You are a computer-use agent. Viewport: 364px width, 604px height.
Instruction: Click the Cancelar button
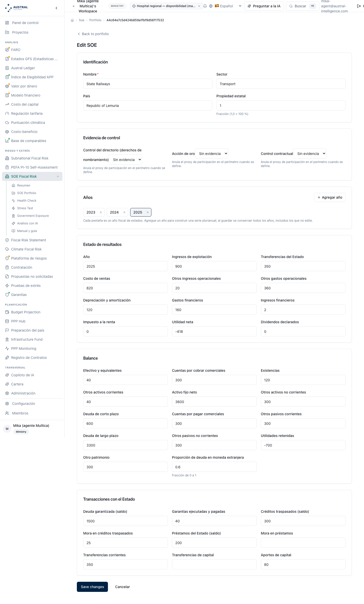[123, 587]
